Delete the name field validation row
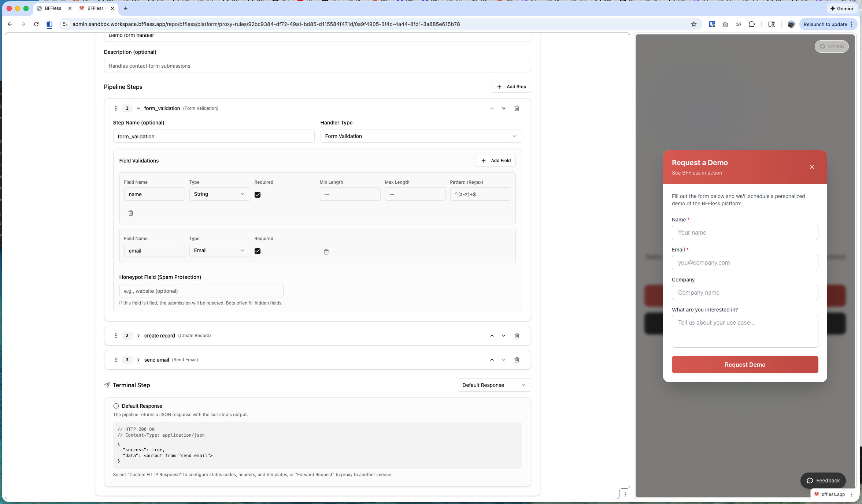 click(x=131, y=213)
